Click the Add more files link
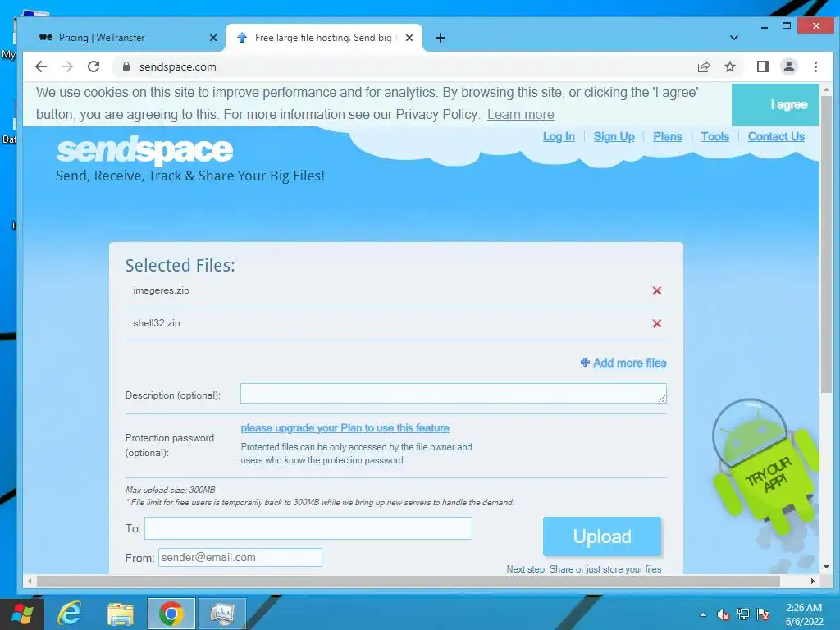The width and height of the screenshot is (840, 630). pyautogui.click(x=629, y=363)
